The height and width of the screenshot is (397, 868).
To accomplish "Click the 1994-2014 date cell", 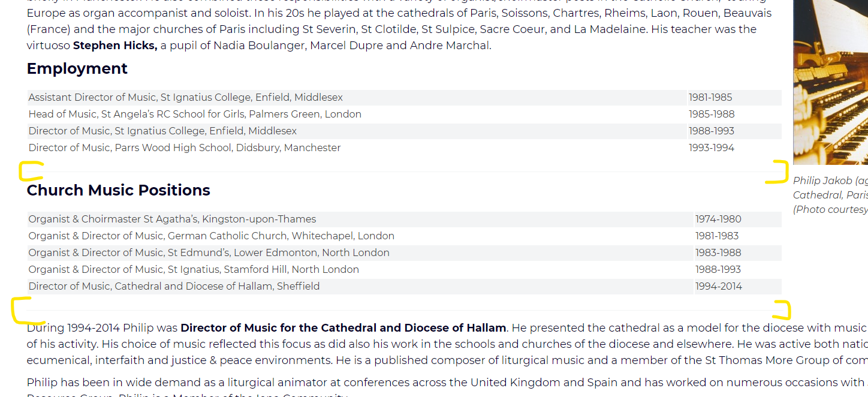I will pyautogui.click(x=719, y=287).
